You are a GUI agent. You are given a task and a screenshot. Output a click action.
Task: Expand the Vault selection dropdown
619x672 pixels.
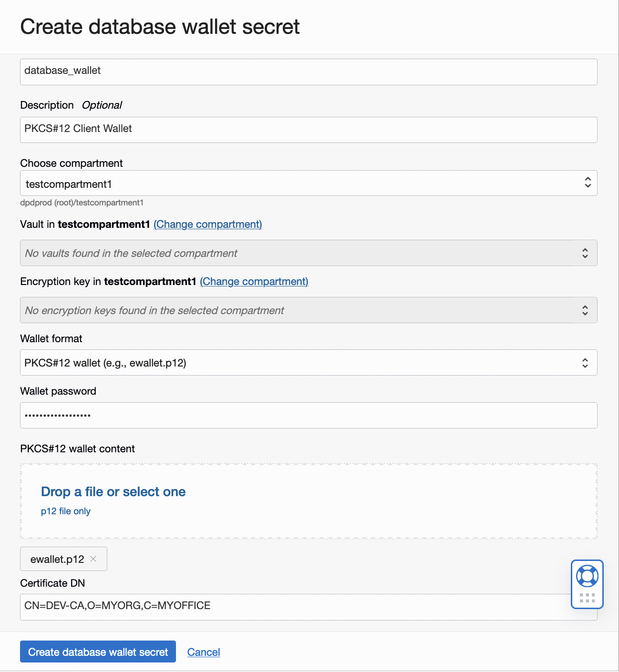coord(308,253)
